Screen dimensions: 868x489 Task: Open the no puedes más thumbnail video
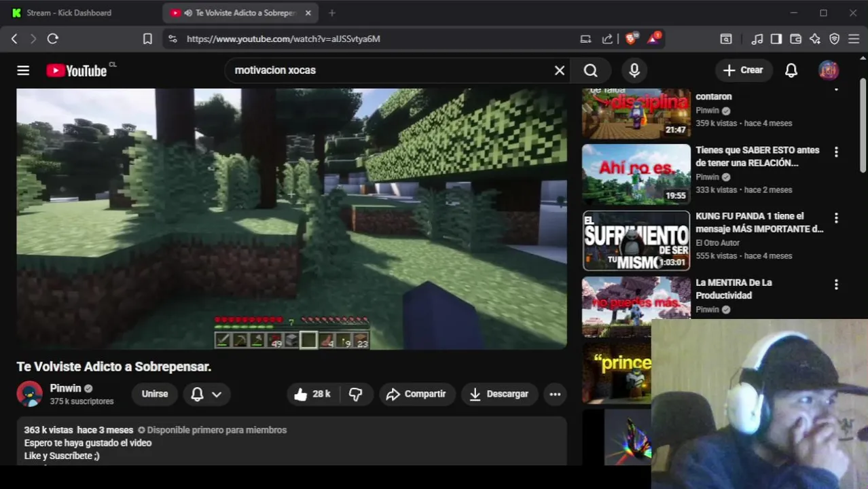(636, 306)
